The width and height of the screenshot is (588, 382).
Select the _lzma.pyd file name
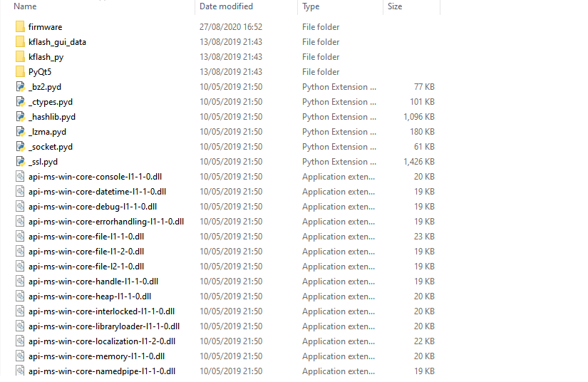(48, 132)
